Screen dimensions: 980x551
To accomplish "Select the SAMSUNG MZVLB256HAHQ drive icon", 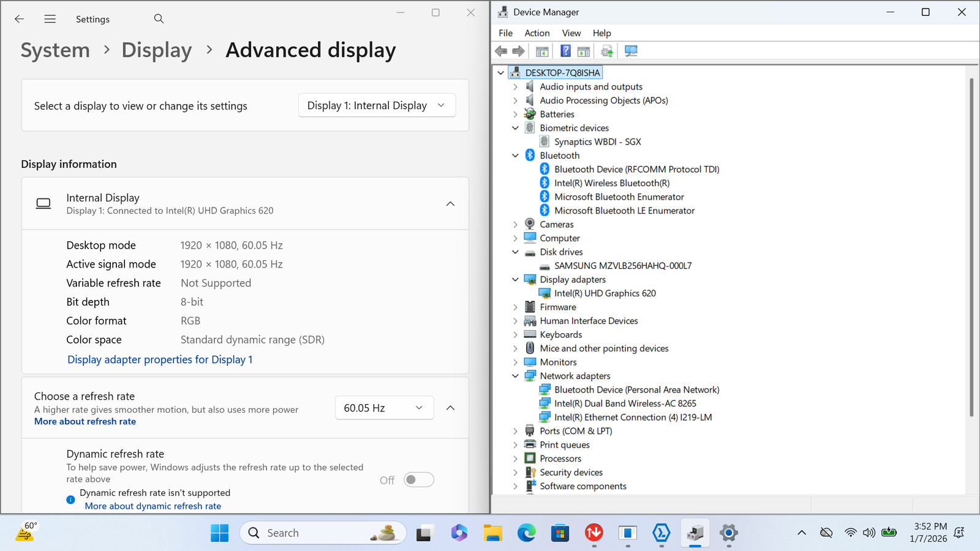I will pyautogui.click(x=545, y=266).
